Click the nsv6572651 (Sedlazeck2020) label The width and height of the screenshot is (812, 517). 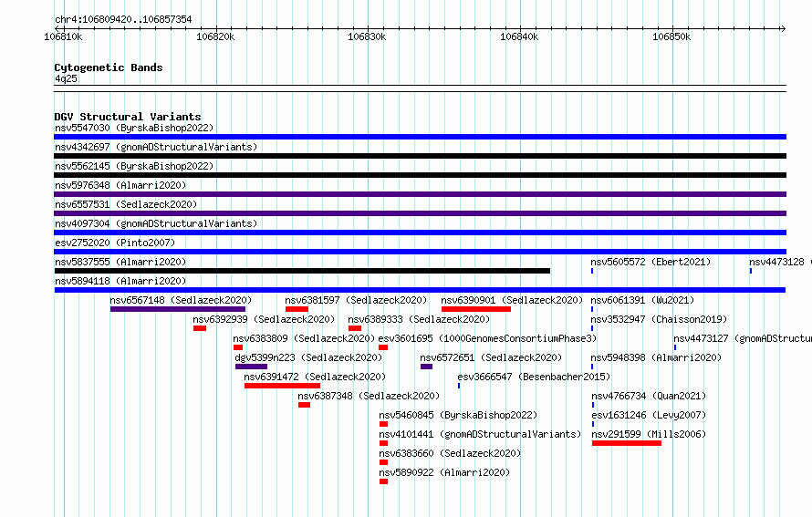(491, 357)
